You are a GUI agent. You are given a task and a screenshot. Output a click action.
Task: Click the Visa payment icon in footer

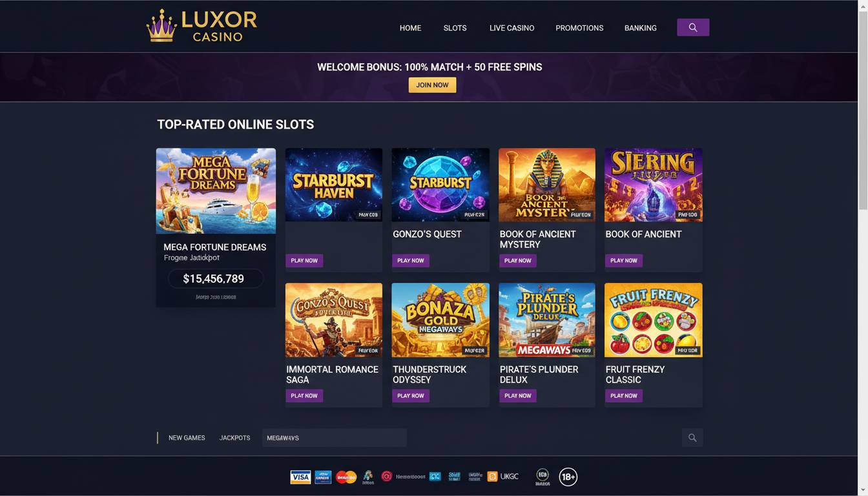click(300, 477)
